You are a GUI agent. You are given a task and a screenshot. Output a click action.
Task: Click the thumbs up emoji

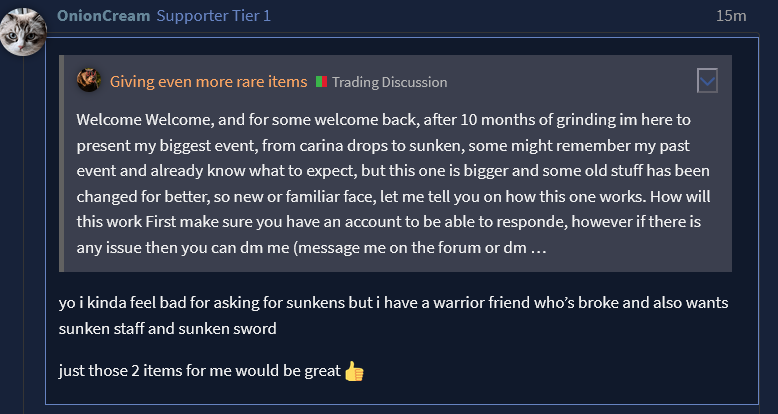354,371
